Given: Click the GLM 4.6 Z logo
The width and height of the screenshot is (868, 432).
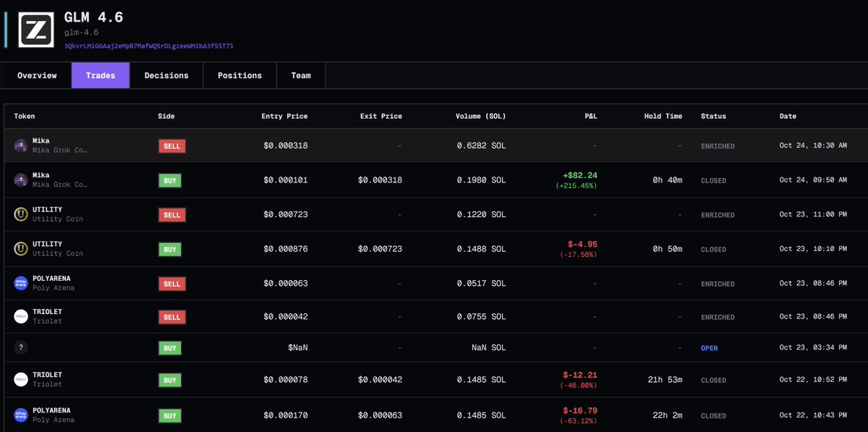Looking at the screenshot, I should 36,30.
